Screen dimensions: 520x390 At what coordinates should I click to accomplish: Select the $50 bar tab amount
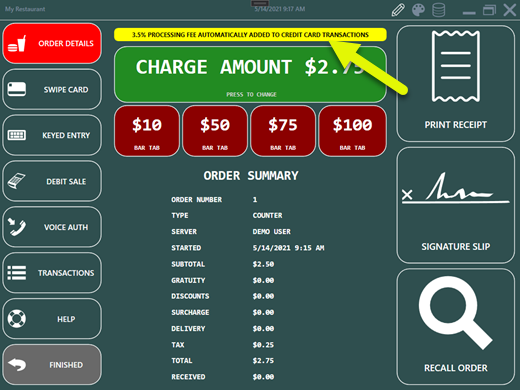215,131
